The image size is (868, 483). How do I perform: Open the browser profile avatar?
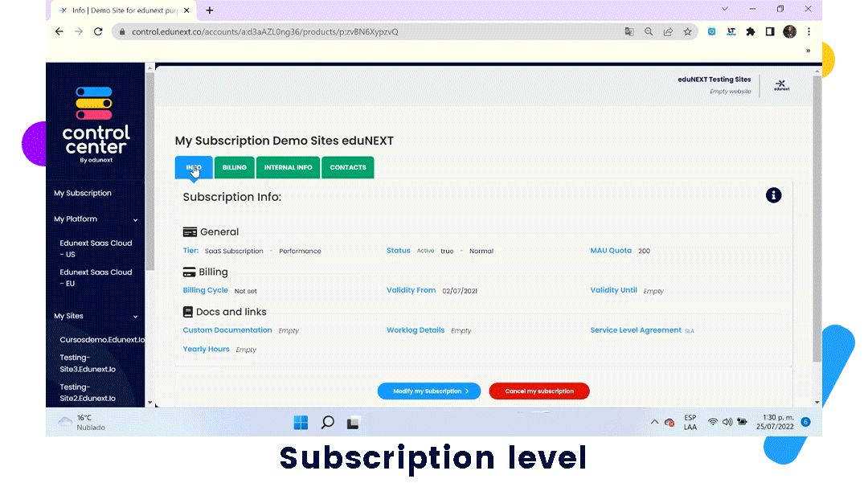pyautogui.click(x=789, y=31)
